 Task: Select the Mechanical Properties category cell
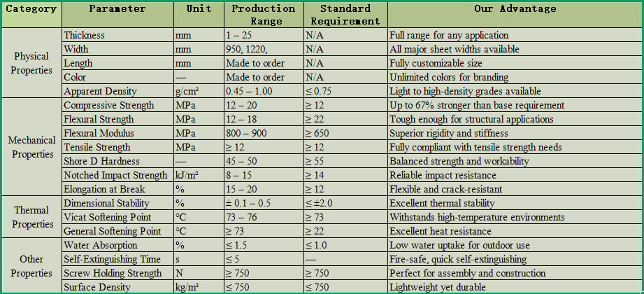(31, 147)
